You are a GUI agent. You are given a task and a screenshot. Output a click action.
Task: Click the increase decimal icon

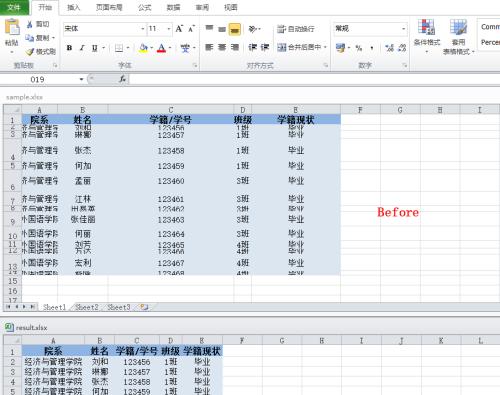click(389, 48)
